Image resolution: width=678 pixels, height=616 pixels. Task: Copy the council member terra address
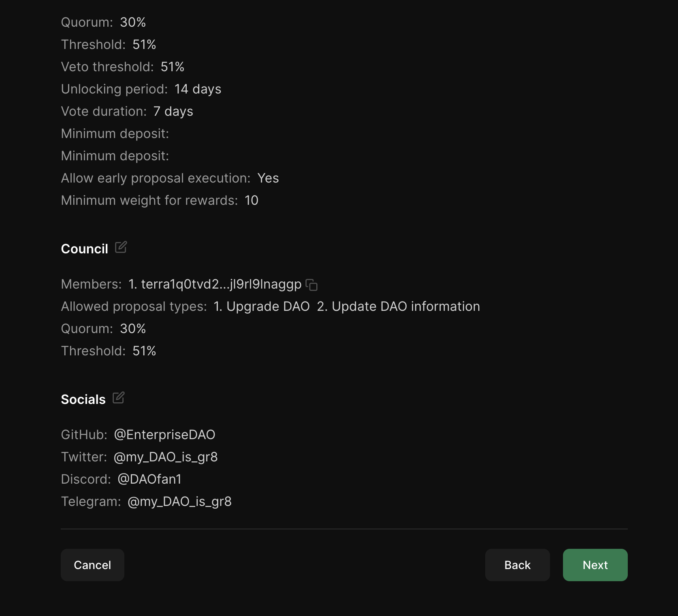[311, 285]
